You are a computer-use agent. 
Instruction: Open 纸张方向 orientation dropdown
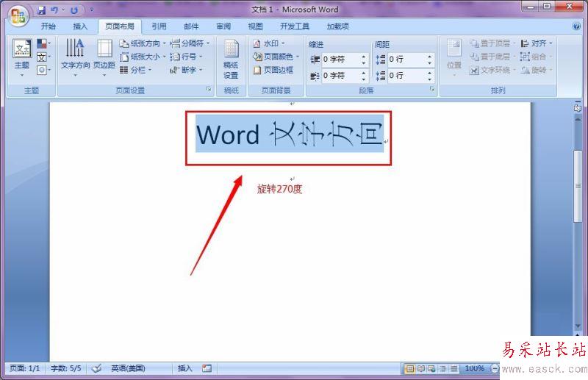point(143,43)
